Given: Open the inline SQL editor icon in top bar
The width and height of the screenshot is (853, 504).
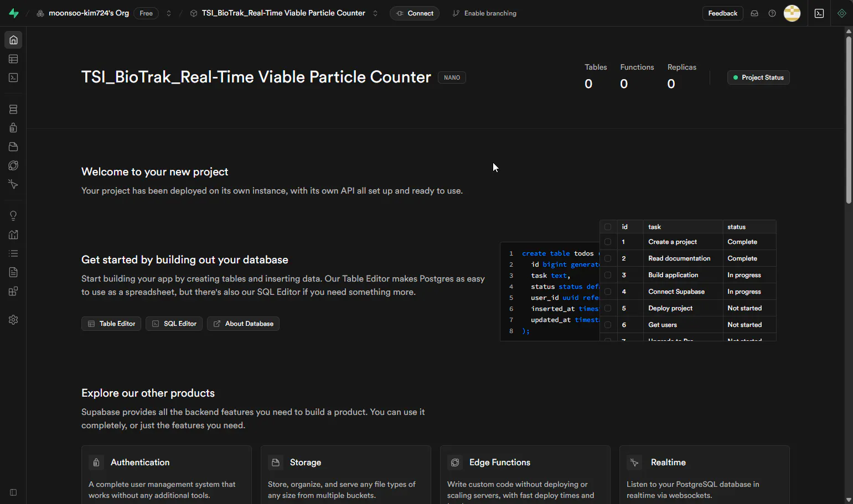Looking at the screenshot, I should point(819,13).
